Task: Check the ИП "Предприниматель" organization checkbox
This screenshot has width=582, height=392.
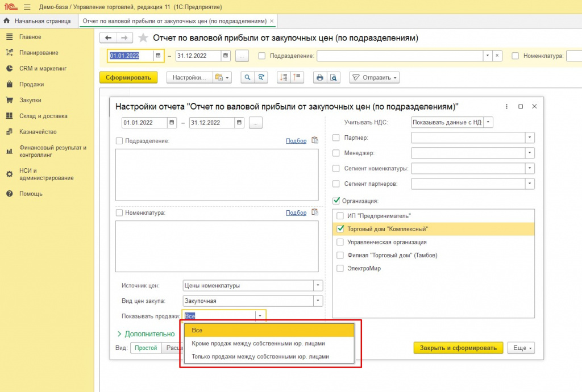Action: tap(340, 216)
